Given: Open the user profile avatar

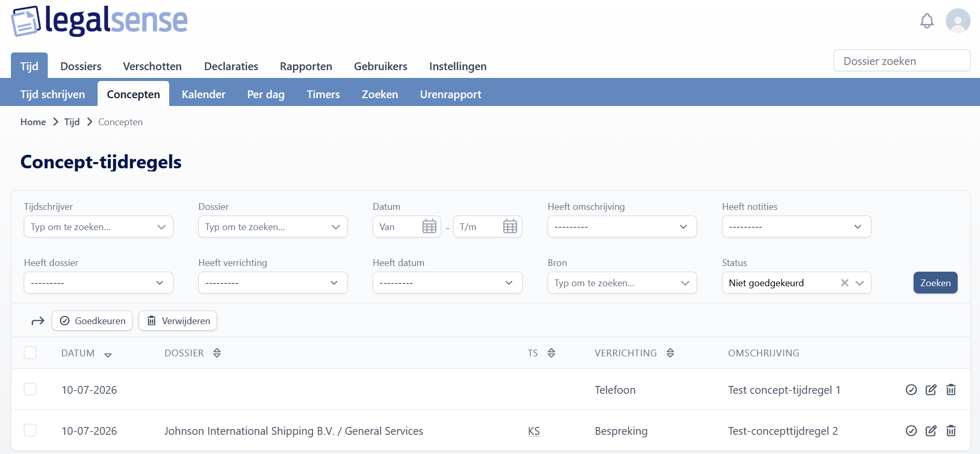Looking at the screenshot, I should pyautogui.click(x=958, y=21).
